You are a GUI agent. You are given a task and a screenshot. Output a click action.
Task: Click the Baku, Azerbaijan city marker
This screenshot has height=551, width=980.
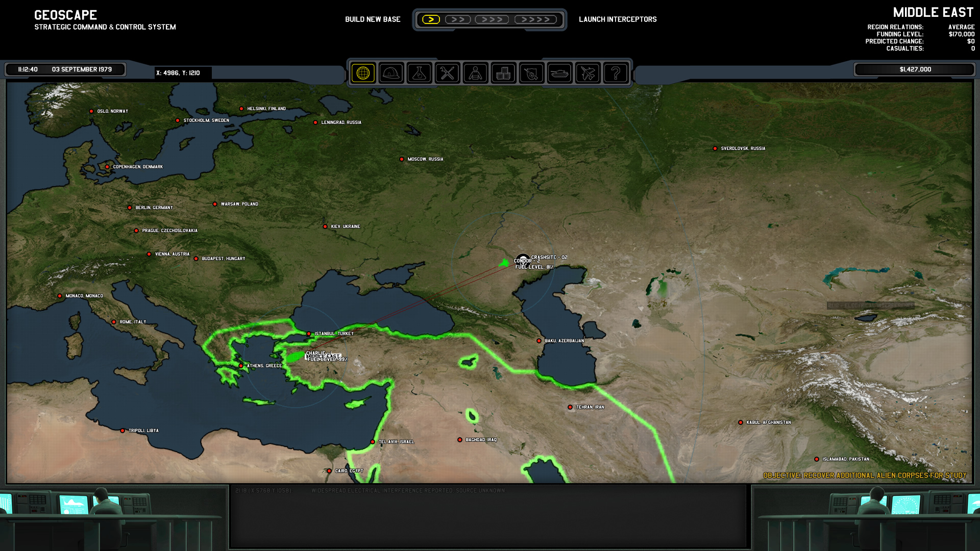coord(539,341)
